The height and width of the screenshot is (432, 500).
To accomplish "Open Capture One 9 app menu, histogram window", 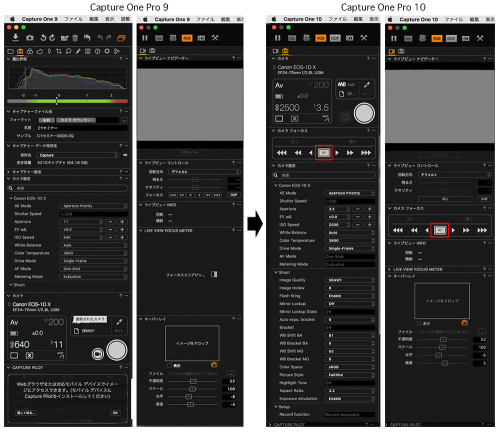I will 40,19.
